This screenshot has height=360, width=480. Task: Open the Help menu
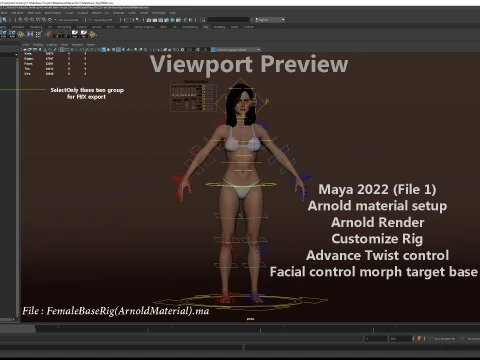172,13
